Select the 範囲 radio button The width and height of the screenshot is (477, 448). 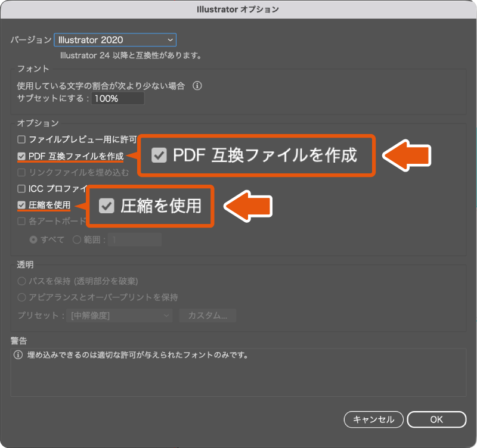pos(77,240)
